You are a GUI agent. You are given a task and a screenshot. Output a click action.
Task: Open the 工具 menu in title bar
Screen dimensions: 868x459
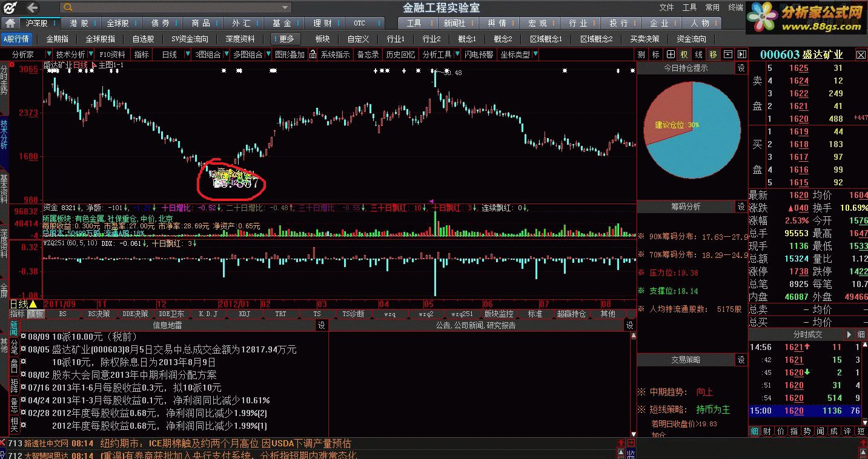pyautogui.click(x=690, y=7)
